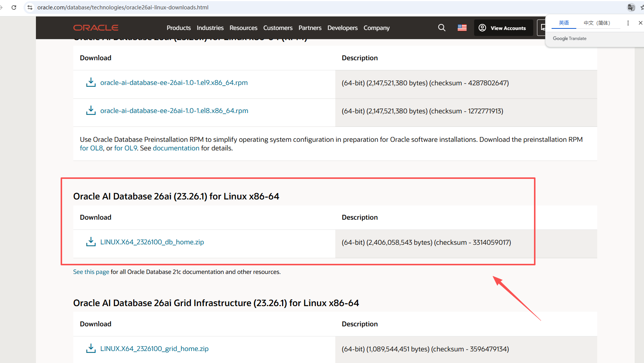Open the Resources menu
Image resolution: width=644 pixels, height=363 pixels.
click(243, 28)
